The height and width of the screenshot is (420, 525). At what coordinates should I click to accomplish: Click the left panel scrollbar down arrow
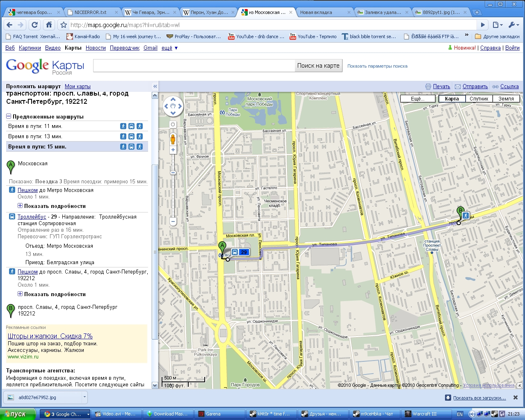(155, 385)
